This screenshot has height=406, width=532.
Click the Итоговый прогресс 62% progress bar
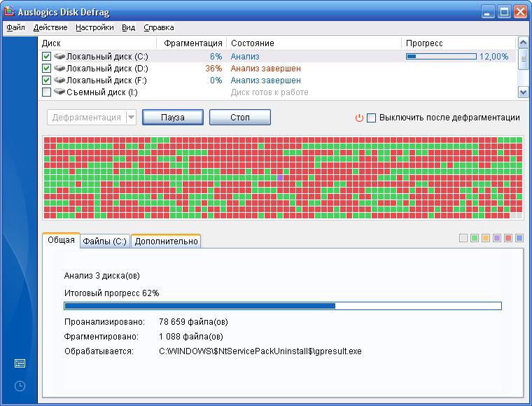coord(283,306)
